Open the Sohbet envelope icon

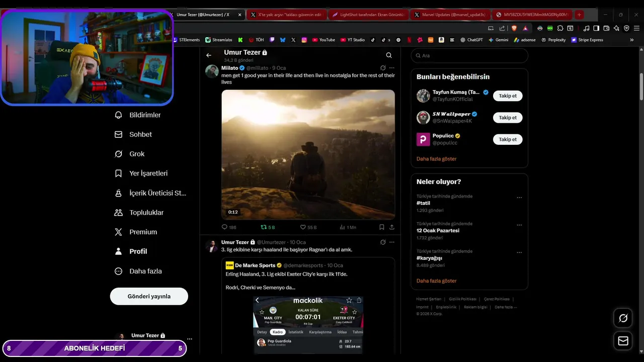coord(118,134)
